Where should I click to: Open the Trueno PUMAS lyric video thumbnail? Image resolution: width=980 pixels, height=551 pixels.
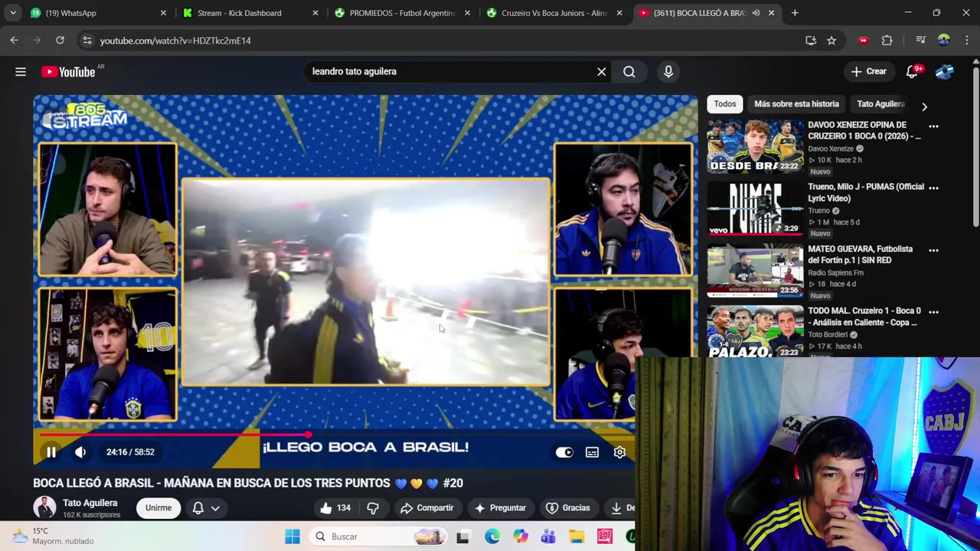pos(755,207)
